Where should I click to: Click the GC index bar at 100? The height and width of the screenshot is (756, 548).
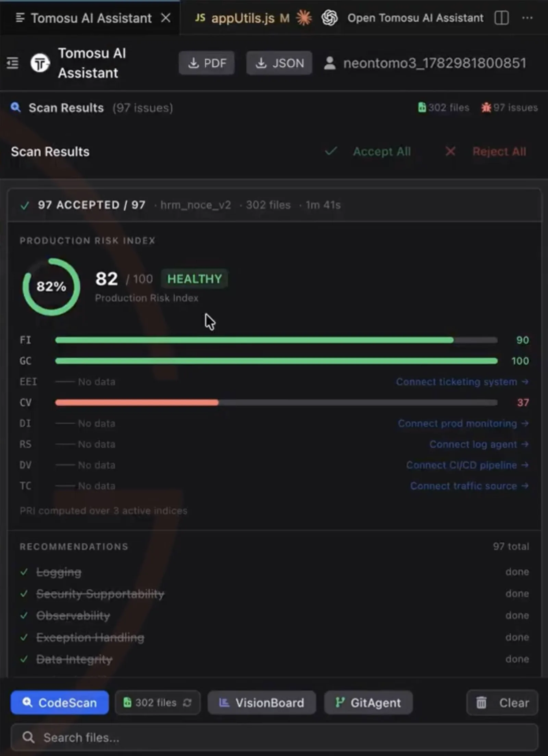276,361
